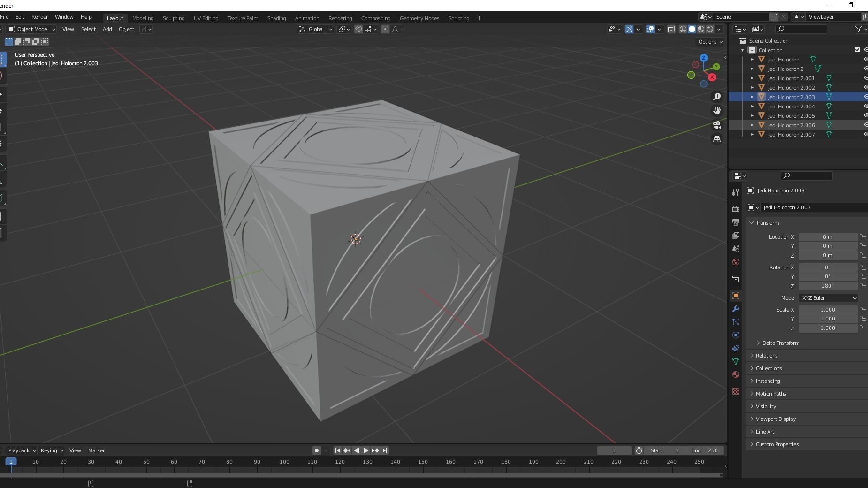Open the timeline Playback menu
This screenshot has width=868, height=488.
pos(22,450)
